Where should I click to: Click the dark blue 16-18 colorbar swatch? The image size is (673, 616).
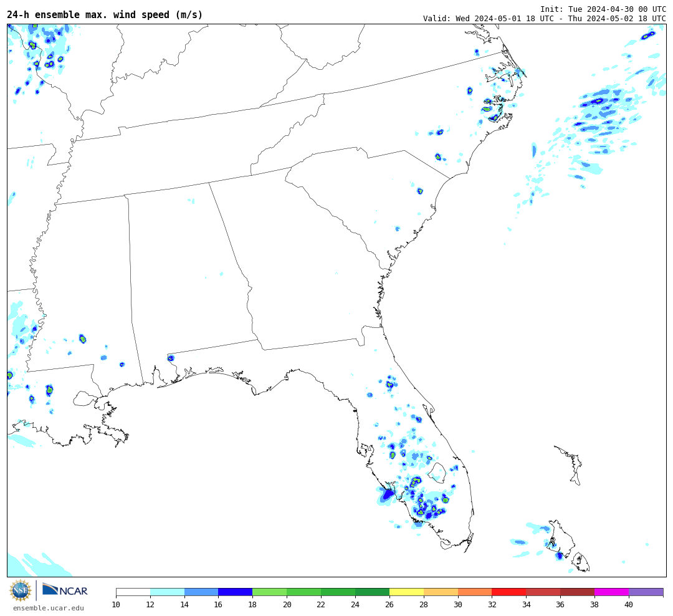(x=236, y=592)
